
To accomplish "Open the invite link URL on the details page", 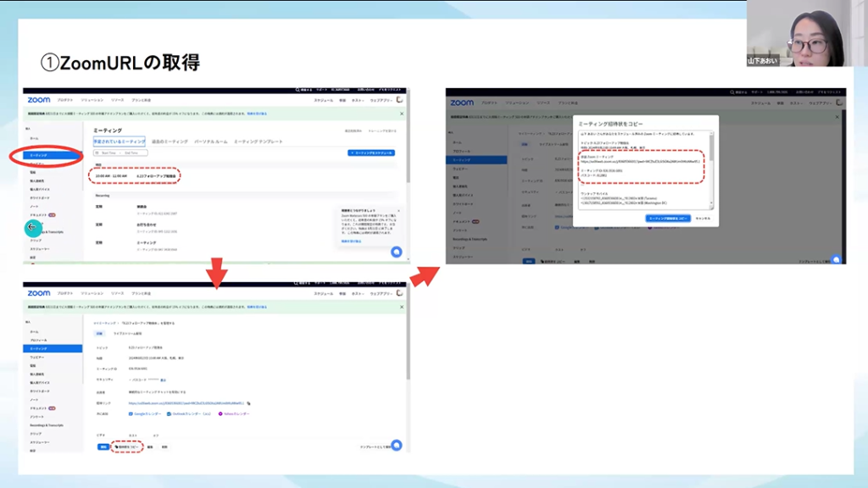I will (186, 403).
